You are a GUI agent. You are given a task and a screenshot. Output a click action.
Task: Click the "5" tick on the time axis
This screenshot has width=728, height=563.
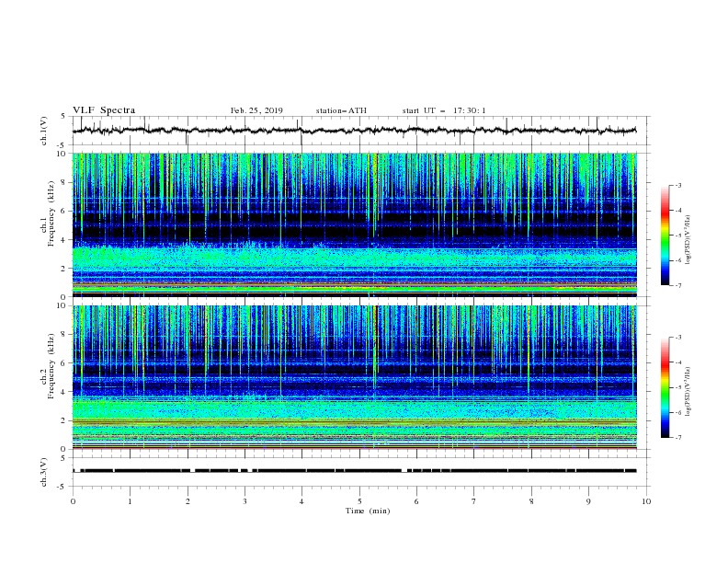[x=359, y=501]
